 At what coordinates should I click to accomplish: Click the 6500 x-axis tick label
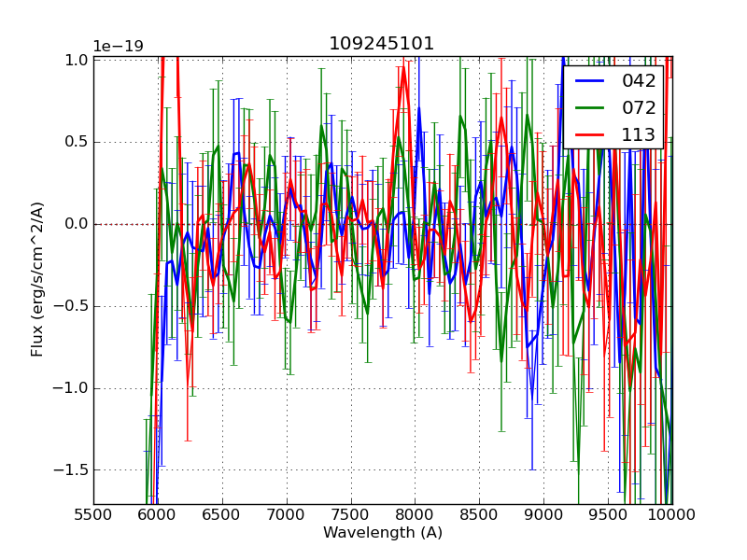[222, 514]
